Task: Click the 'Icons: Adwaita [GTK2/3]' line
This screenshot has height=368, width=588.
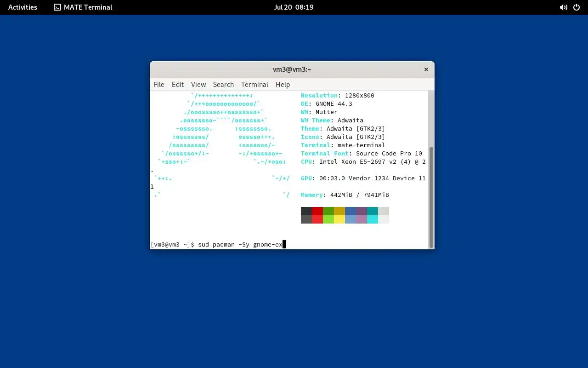Action: tap(343, 137)
